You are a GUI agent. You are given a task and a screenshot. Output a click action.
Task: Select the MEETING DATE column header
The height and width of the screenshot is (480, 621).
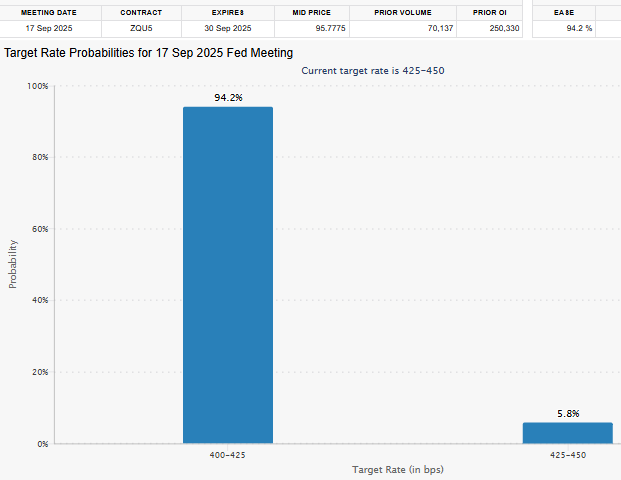pos(49,13)
